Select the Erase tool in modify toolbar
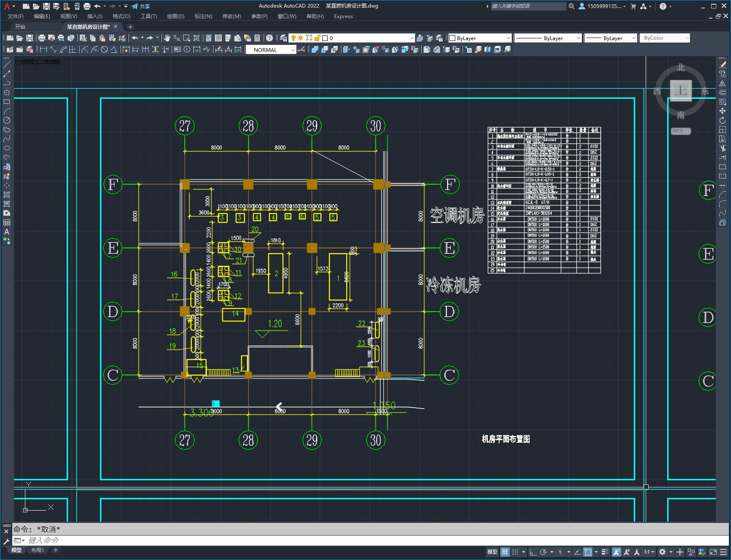The height and width of the screenshot is (560, 731). 723,65
